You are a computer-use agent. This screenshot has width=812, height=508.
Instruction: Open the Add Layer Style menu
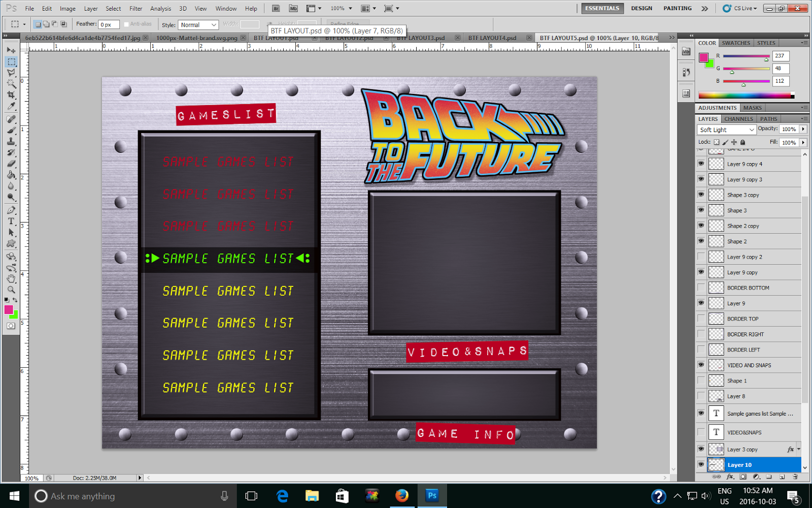point(730,477)
